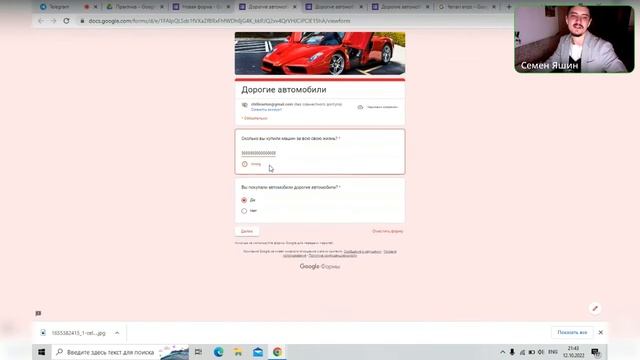The width and height of the screenshot is (640, 360).
Task: Close the downloads bar
Action: pos(600,333)
